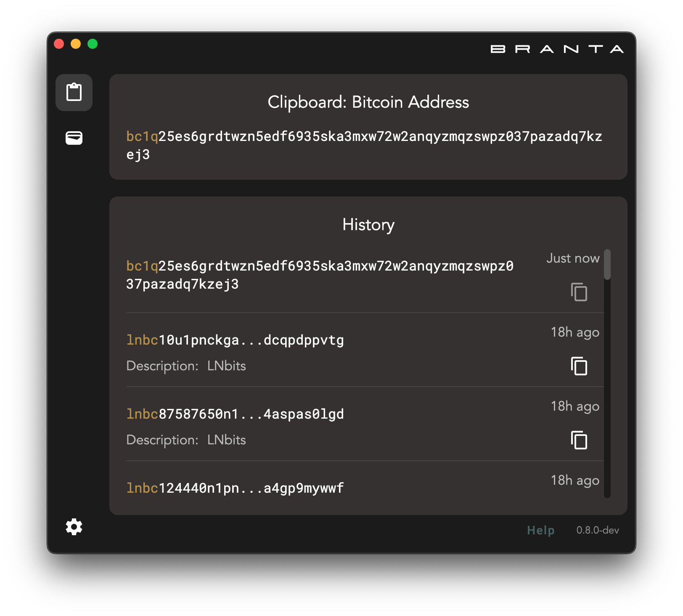The image size is (683, 616).
Task: Open the Help link
Action: (x=540, y=530)
